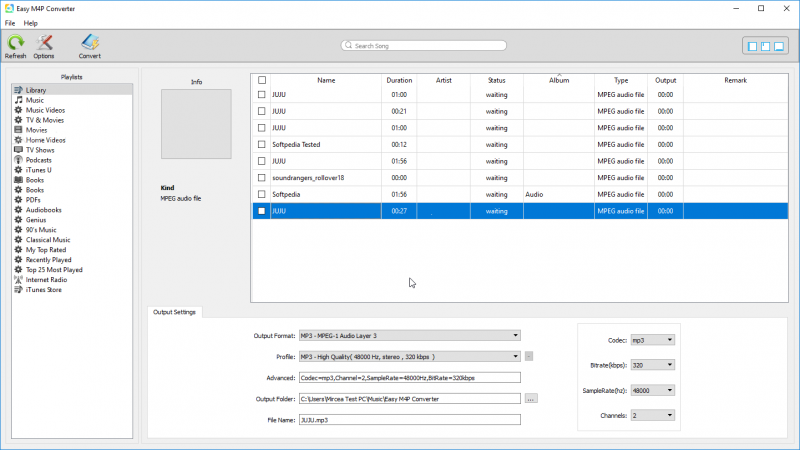Select the Movies filmstrip icon
Screen dimensions: 800x450
tap(18, 130)
